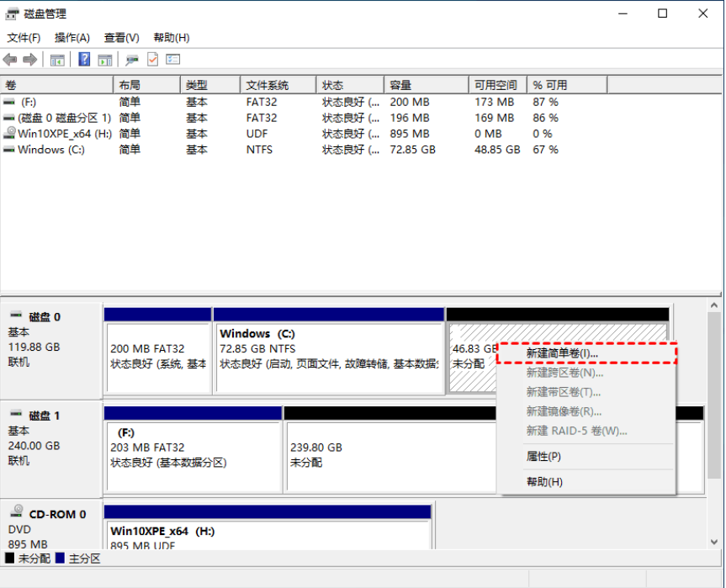This screenshot has height=588, width=726.
Task: Sort by the 卷 column header
Action: [x=57, y=85]
